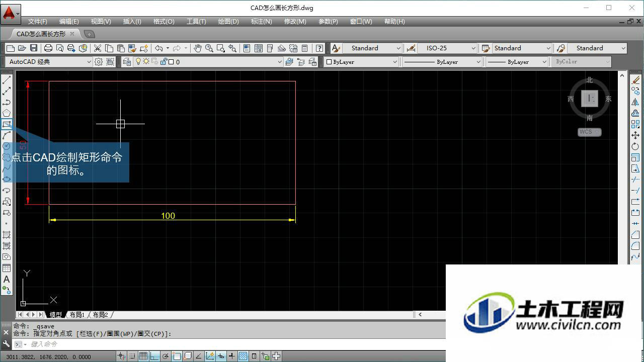Activate the Pan hand tool
This screenshot has height=362, width=644.
[x=198, y=48]
